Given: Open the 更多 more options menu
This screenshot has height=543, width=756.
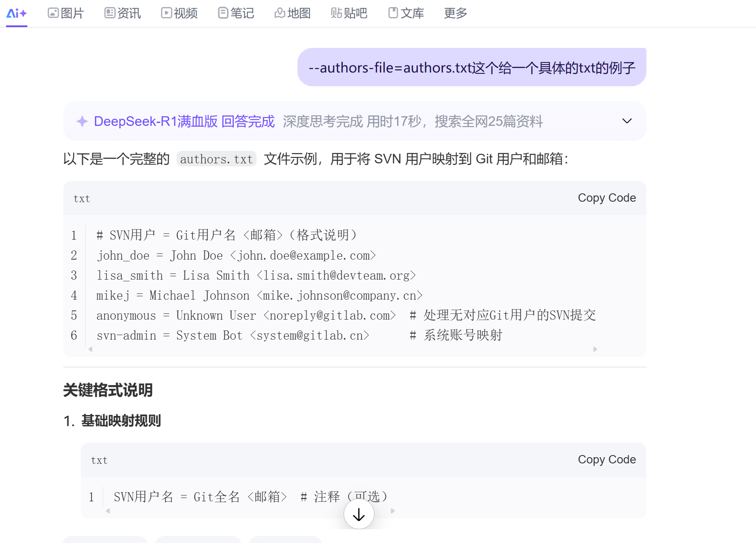Looking at the screenshot, I should click(x=455, y=13).
